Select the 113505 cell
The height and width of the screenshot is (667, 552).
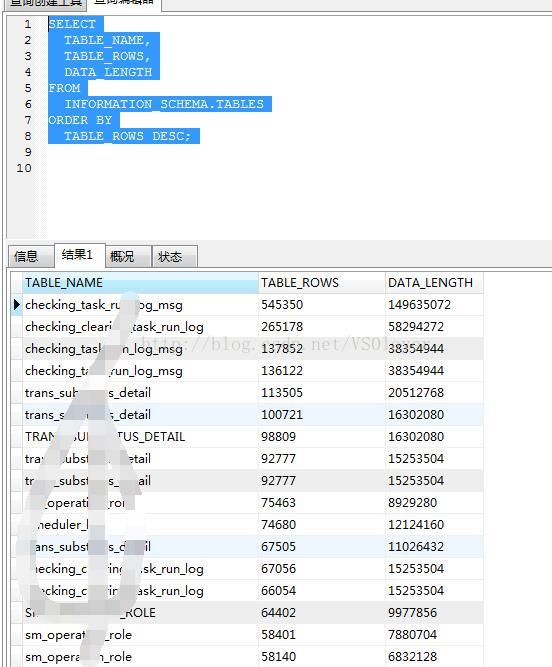coord(321,393)
